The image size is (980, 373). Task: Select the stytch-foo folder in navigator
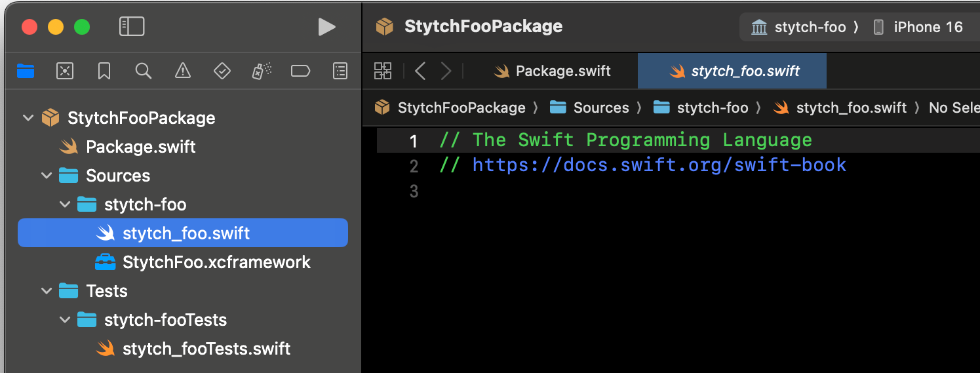click(x=183, y=205)
